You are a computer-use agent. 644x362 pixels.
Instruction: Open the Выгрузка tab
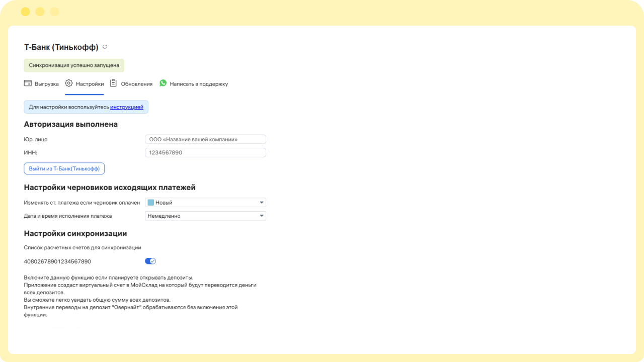pos(41,84)
